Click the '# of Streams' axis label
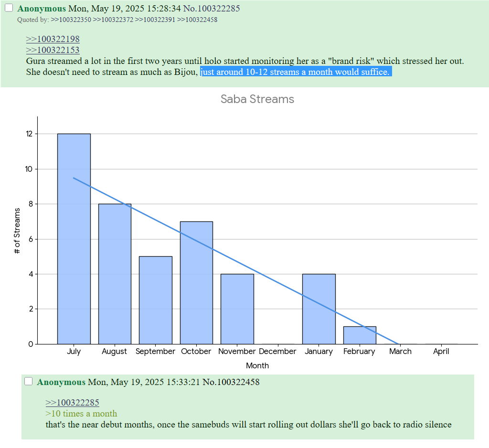The image size is (489, 448). point(17,231)
